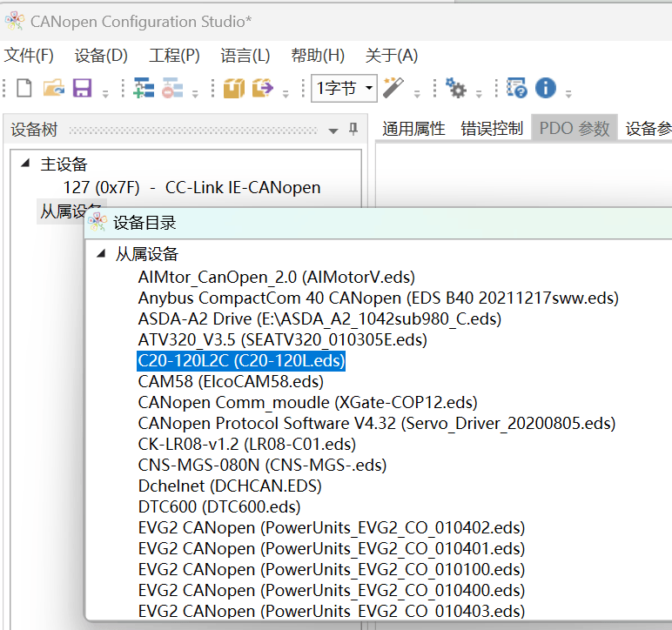Screen dimensions: 672x630
Task: Select Dchelnet (DCHCAN.EDS)
Action: (230, 486)
